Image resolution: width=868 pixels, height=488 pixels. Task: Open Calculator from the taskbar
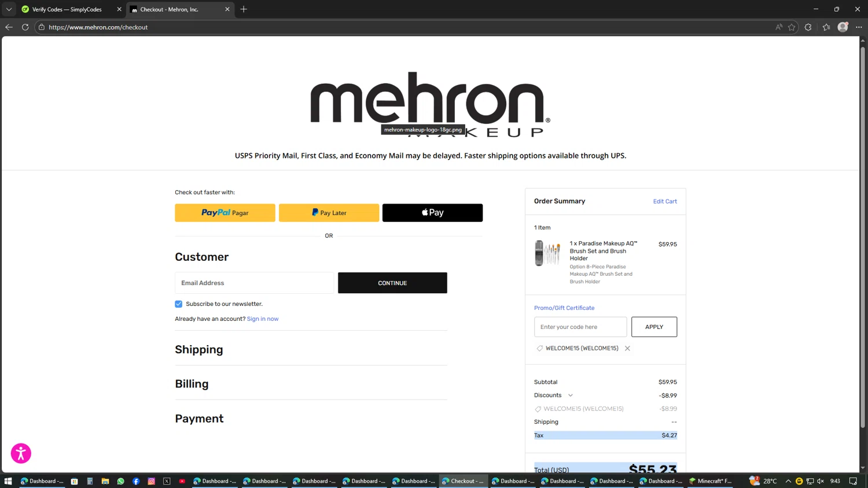tap(90, 481)
